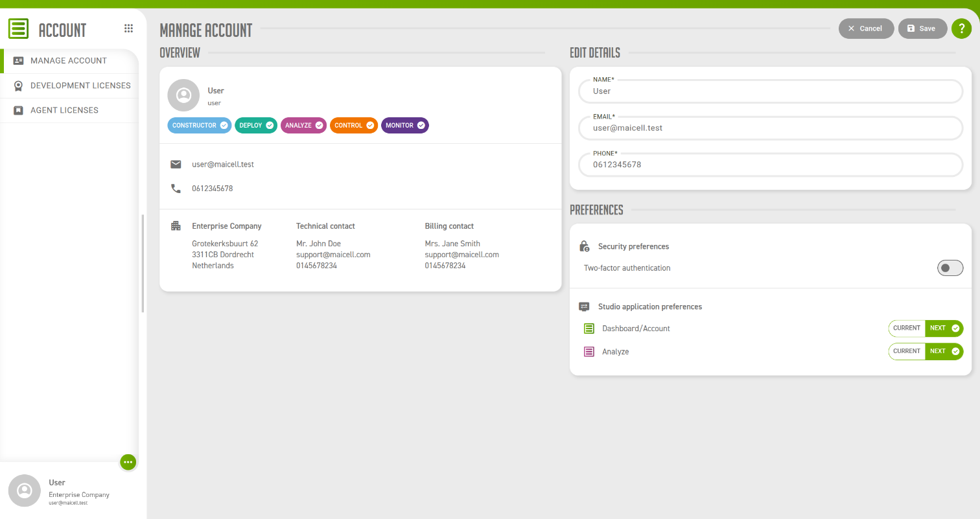Save the account details
The width and height of the screenshot is (980, 519).
click(x=922, y=29)
